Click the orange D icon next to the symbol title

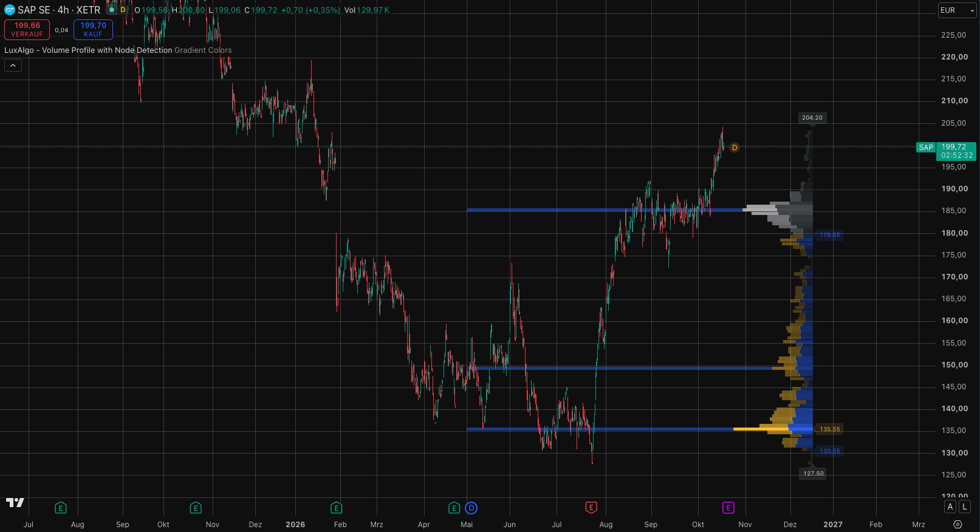point(123,10)
